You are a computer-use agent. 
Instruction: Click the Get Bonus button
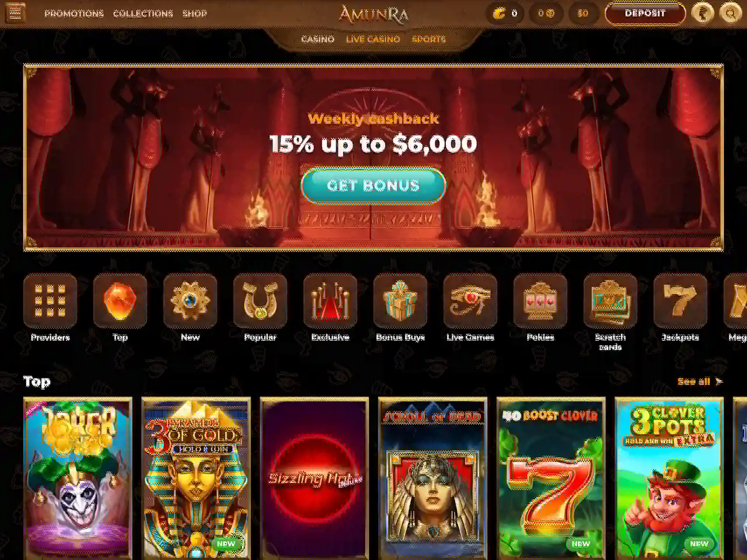tap(373, 185)
